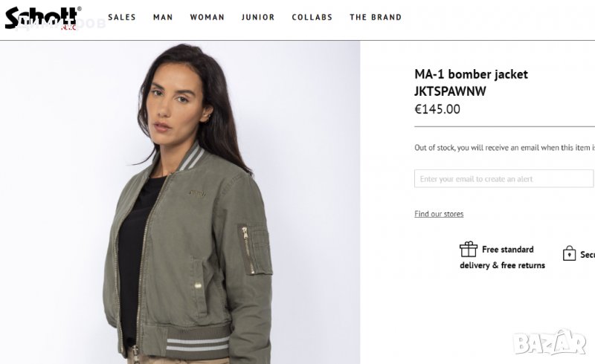Click the 'Free standard delivery & free returns' text

(x=503, y=258)
